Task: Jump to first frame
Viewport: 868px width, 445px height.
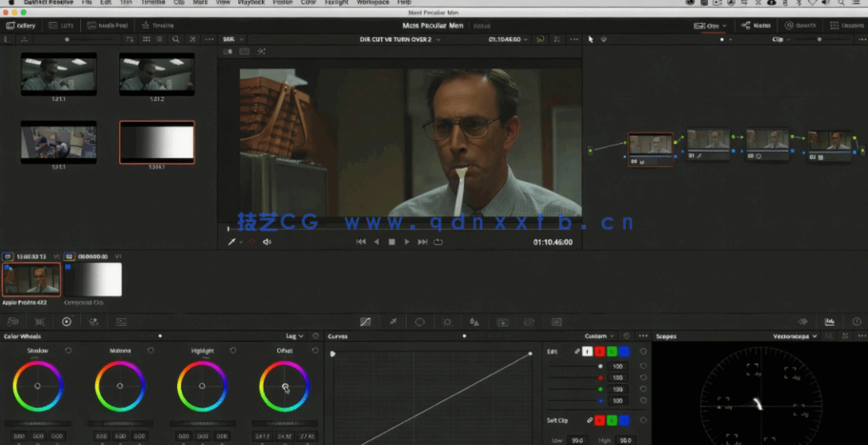Action: coord(361,242)
